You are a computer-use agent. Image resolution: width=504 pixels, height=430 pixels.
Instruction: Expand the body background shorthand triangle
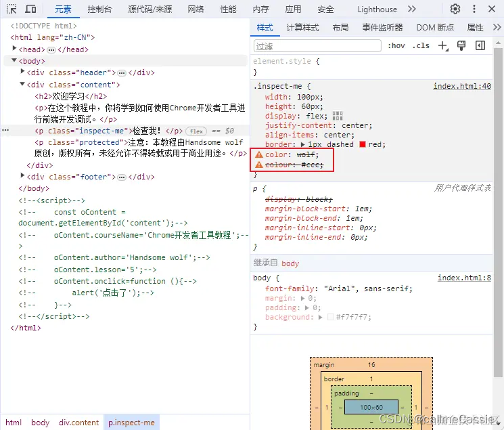click(x=321, y=318)
